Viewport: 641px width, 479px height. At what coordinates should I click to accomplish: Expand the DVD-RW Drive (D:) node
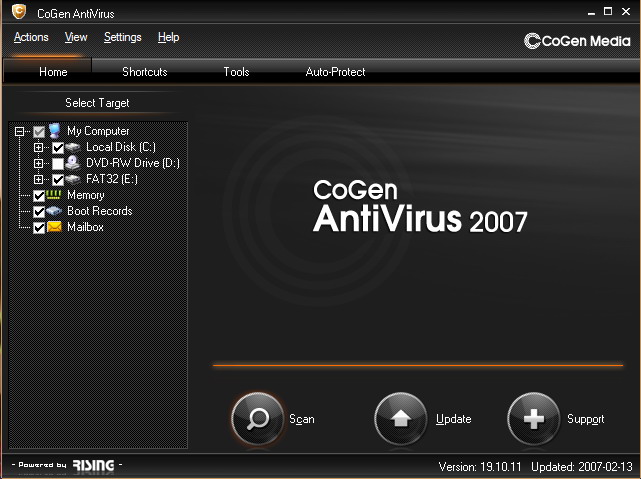click(38, 163)
